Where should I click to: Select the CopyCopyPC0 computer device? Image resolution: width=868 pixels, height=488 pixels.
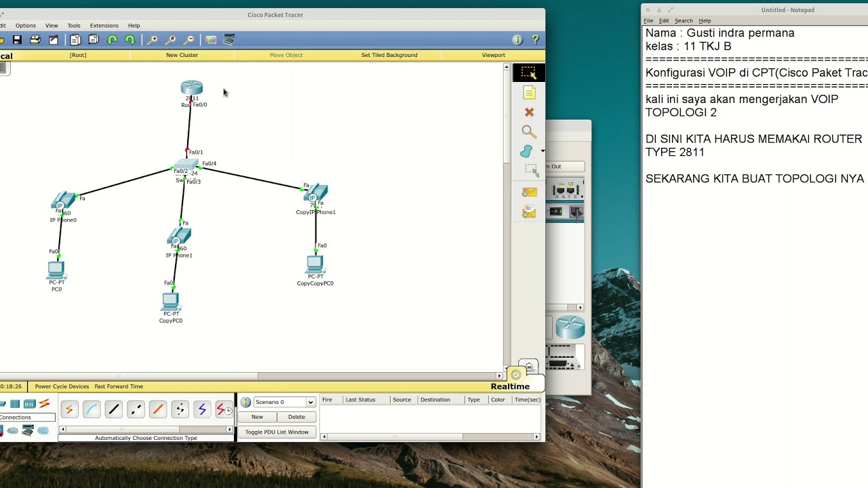(315, 264)
